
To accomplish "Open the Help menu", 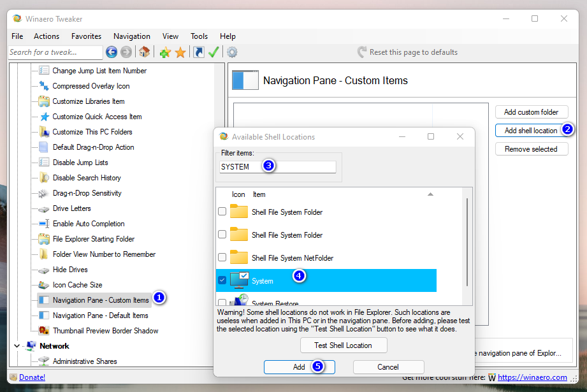I will (228, 36).
